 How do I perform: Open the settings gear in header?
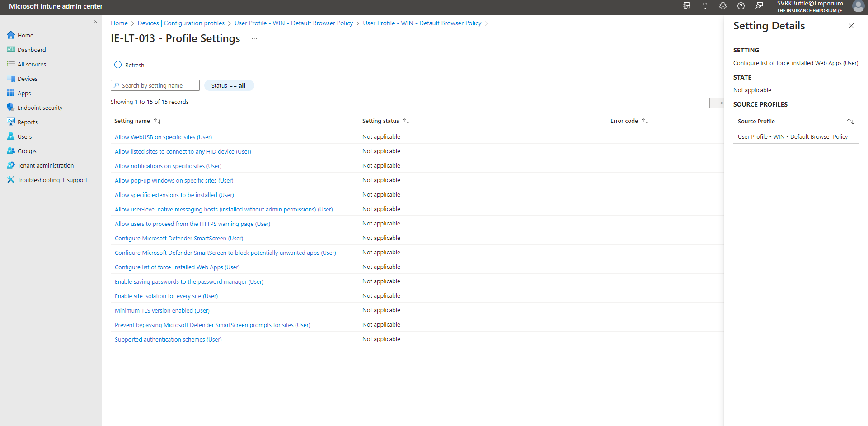click(723, 6)
